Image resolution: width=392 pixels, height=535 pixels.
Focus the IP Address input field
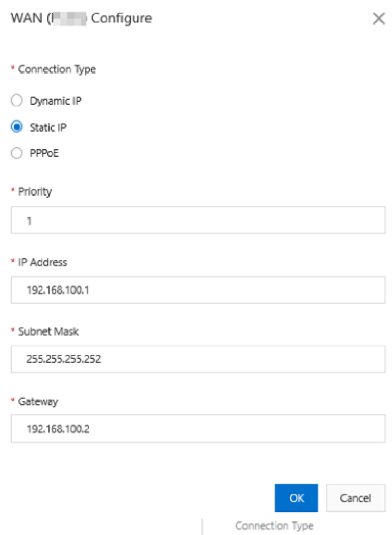point(198,290)
